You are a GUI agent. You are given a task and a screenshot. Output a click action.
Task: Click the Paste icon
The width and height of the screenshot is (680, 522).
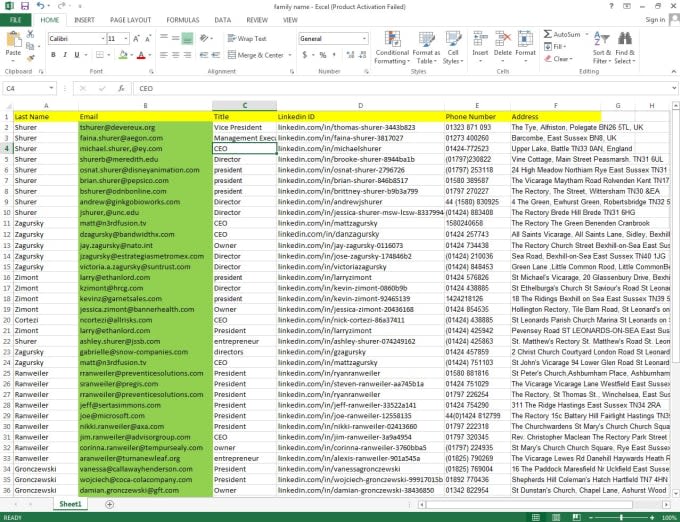[x=13, y=40]
